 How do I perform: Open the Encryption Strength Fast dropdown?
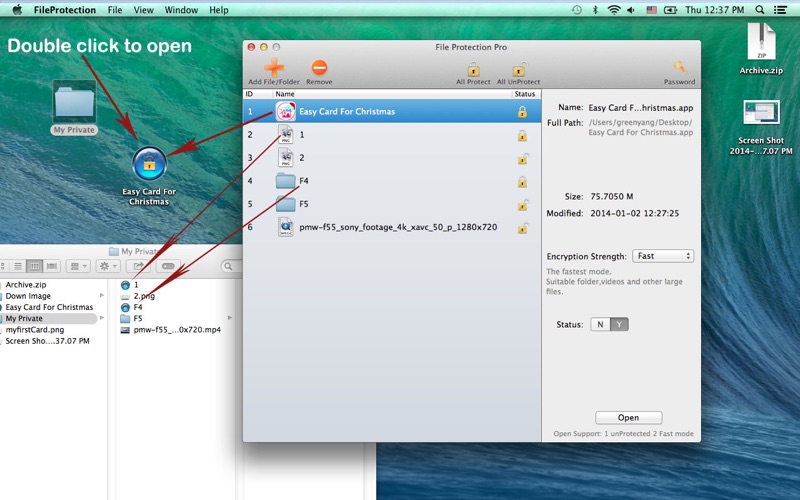[663, 256]
